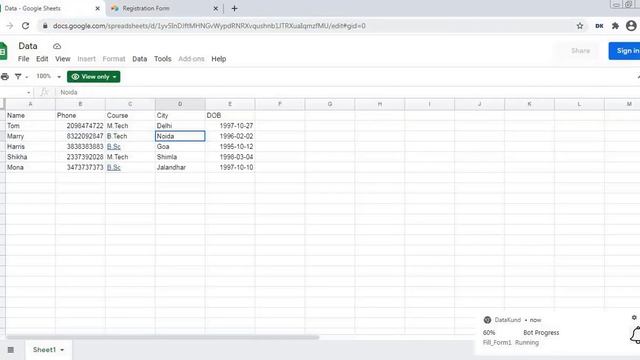This screenshot has width=640, height=360.
Task: Click the DataKund notification app icon
Action: pyautogui.click(x=487, y=320)
